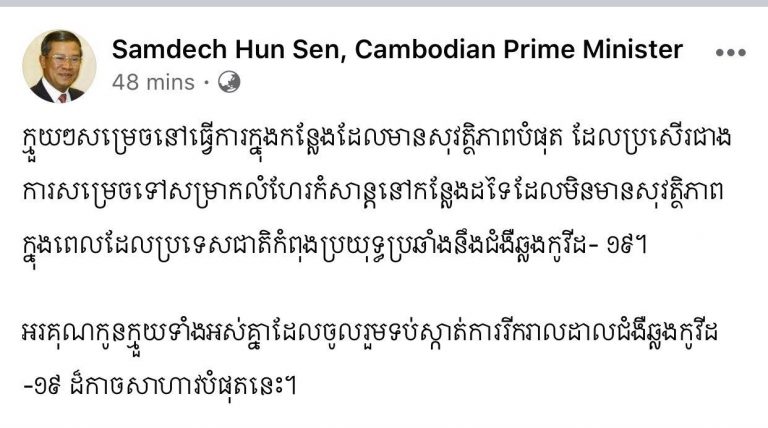Click the globe public audience icon
Screen dimensions: 768x428
[229, 82]
